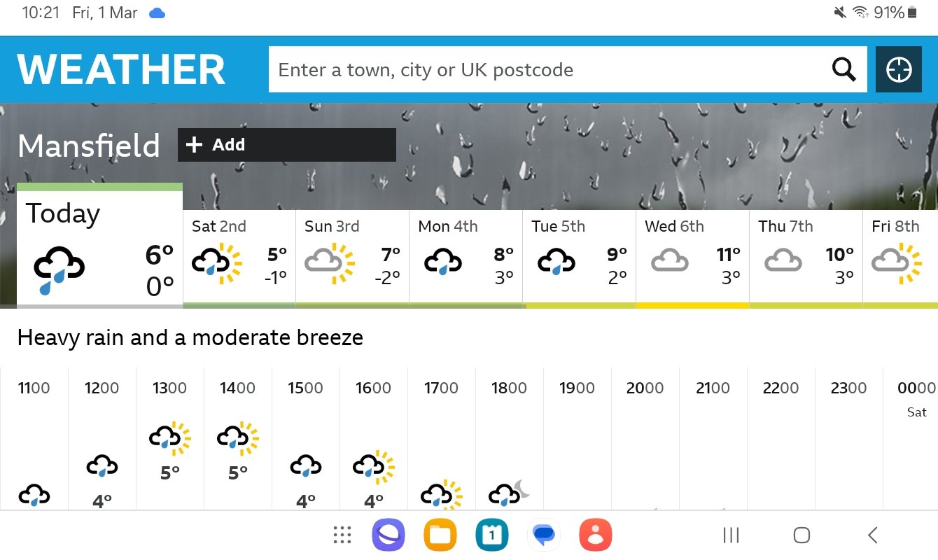Expand the 1300 hourly forecast slot
This screenshot has height=560, width=938.
(170, 438)
